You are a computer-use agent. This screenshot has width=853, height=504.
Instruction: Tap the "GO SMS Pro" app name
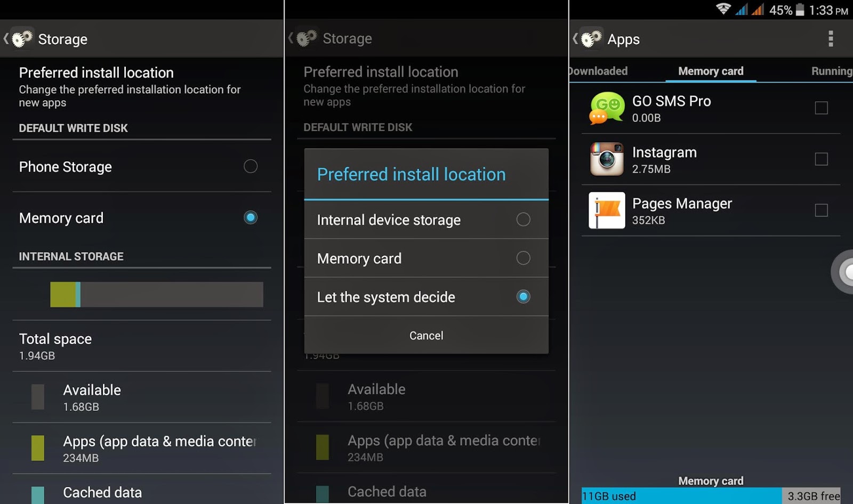(x=671, y=101)
